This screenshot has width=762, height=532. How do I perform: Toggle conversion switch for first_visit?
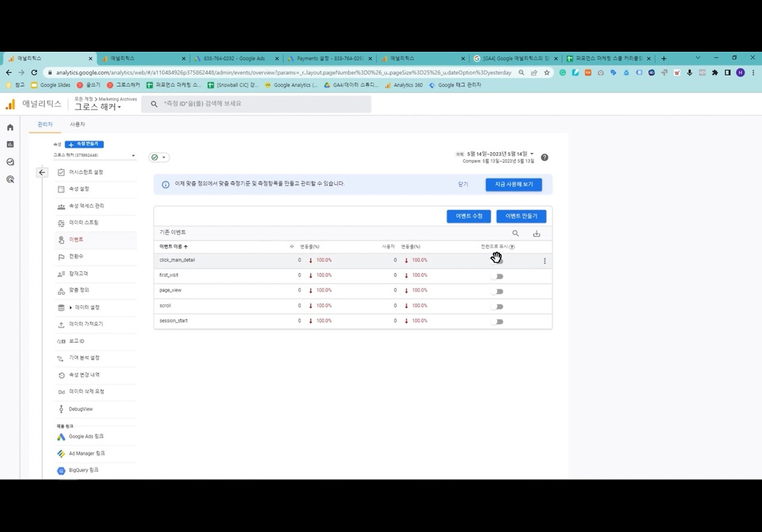pos(497,276)
